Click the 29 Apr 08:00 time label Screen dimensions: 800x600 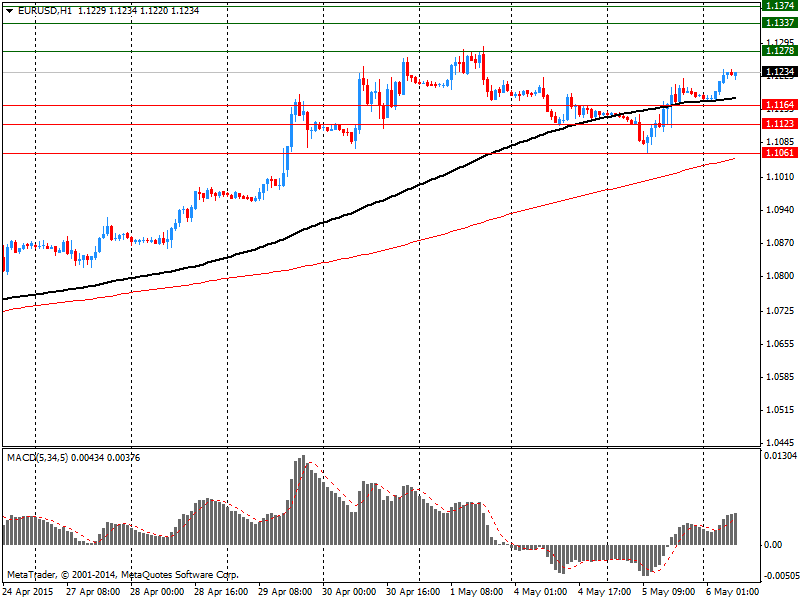(285, 592)
